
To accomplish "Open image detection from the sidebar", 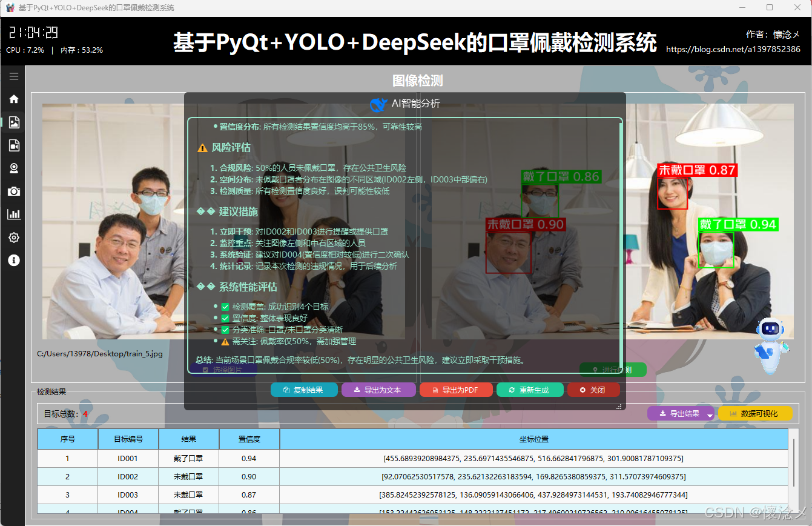I will pos(13,122).
